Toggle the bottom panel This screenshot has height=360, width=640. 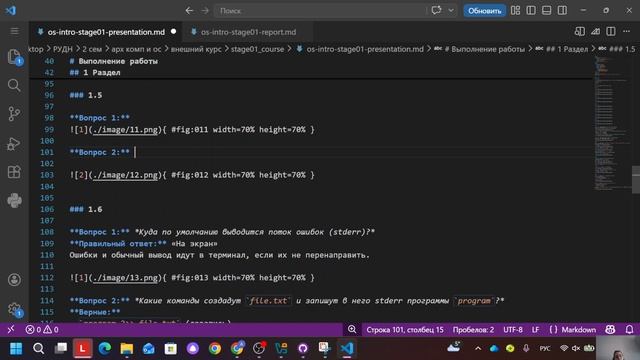[x=547, y=11]
